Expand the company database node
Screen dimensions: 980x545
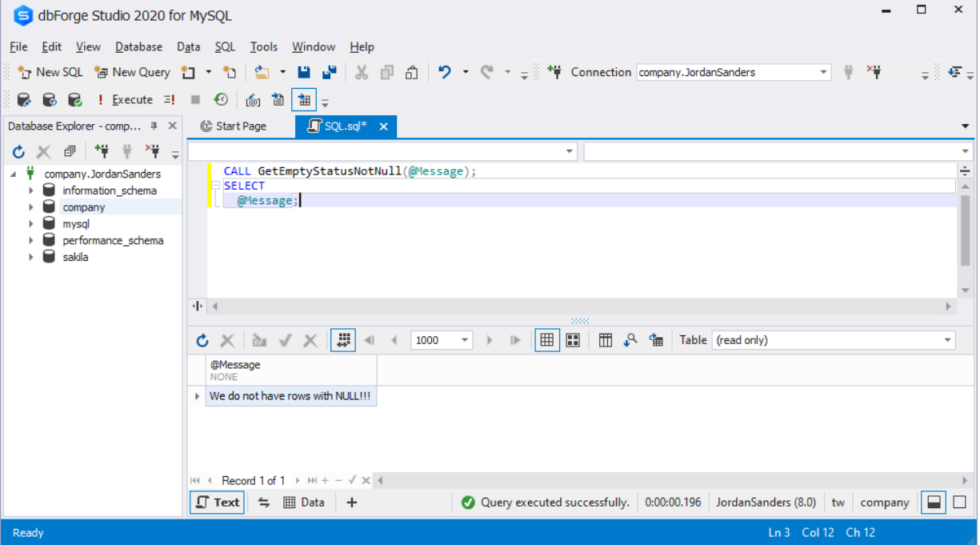31,207
